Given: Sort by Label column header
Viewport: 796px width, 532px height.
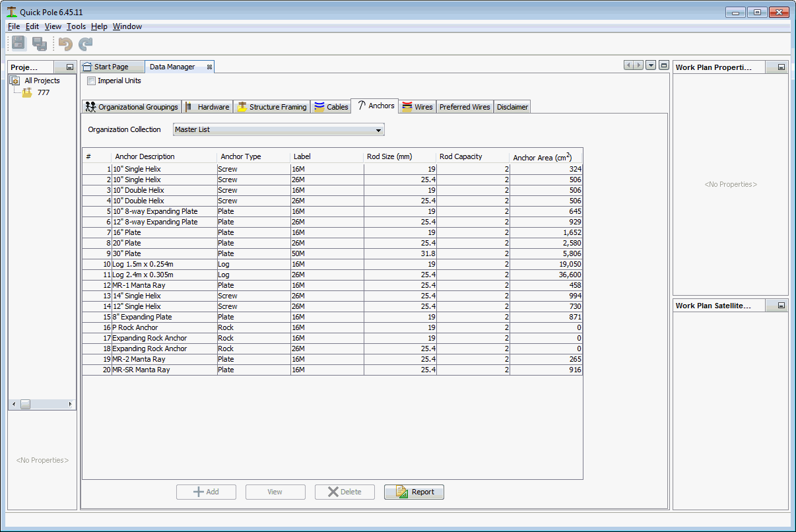Looking at the screenshot, I should (x=327, y=156).
